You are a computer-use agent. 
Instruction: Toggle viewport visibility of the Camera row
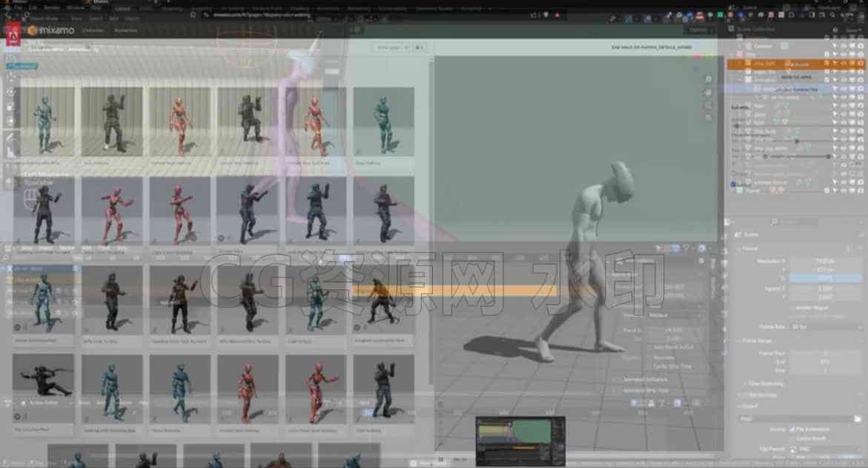pos(844,46)
